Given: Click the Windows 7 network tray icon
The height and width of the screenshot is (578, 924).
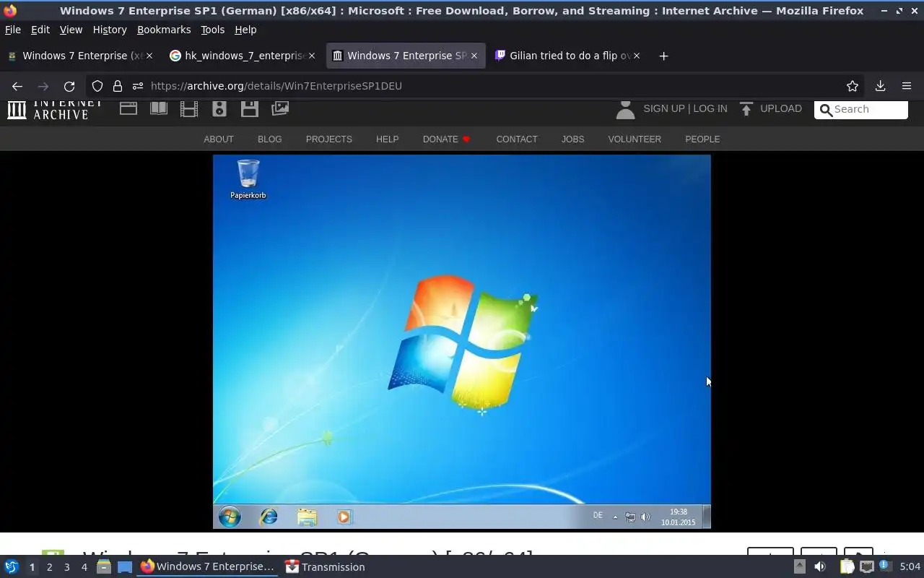Looking at the screenshot, I should (x=630, y=517).
